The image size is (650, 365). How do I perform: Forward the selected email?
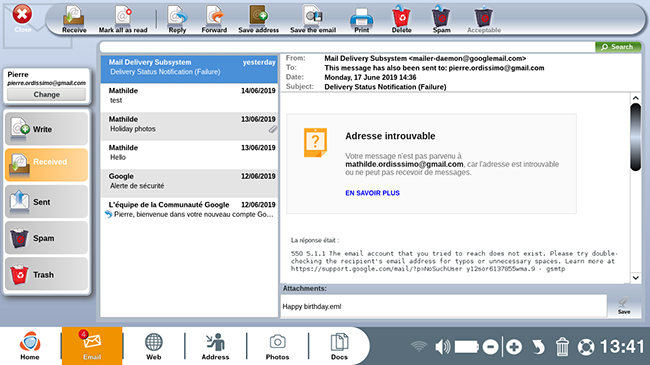tap(214, 19)
